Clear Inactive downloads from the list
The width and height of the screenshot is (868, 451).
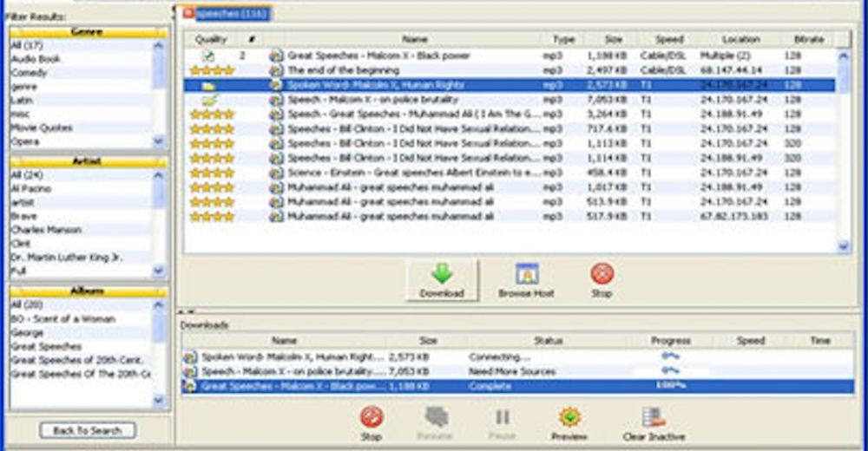tap(654, 424)
